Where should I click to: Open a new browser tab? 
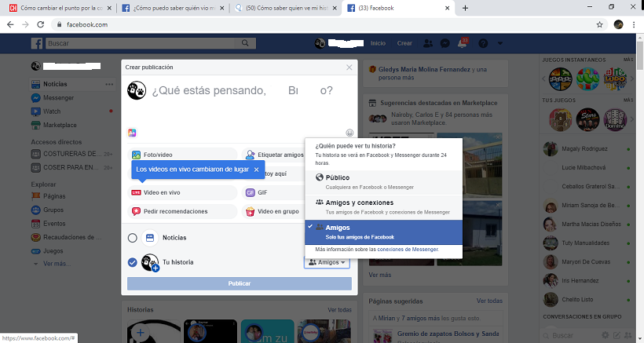coord(465,8)
